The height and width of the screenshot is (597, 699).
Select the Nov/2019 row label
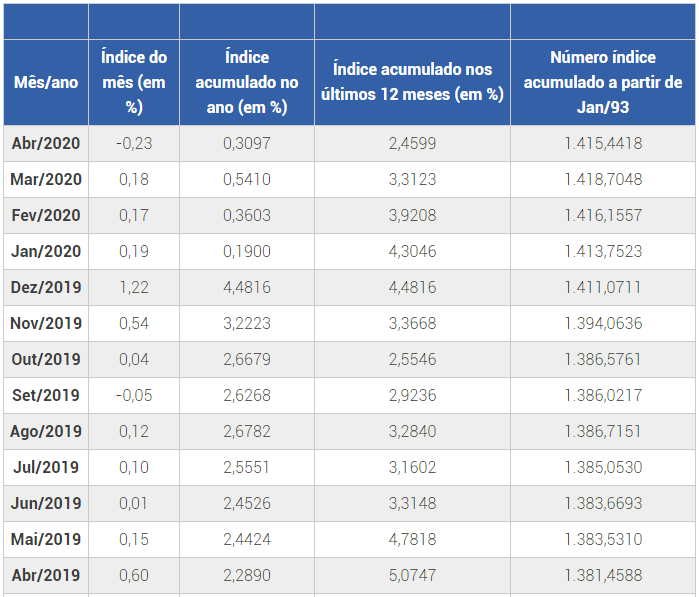coord(46,323)
